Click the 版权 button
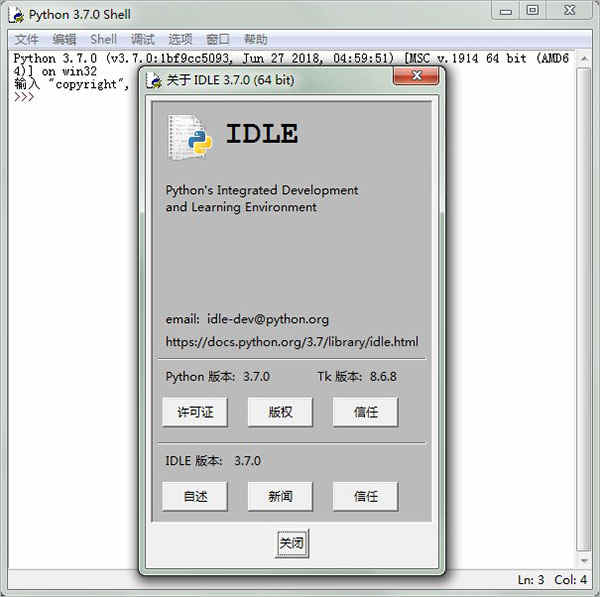 tap(280, 412)
